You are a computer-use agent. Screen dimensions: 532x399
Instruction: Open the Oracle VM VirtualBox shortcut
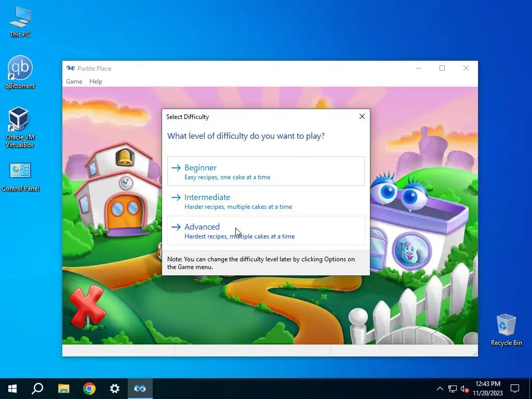(20, 127)
